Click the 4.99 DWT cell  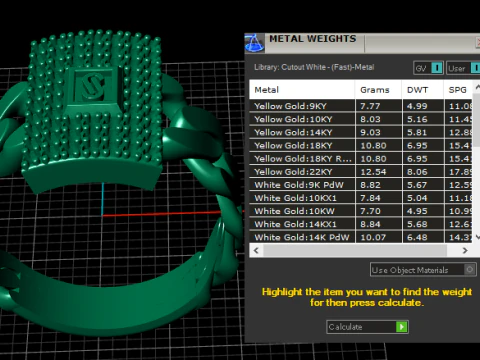423,106
